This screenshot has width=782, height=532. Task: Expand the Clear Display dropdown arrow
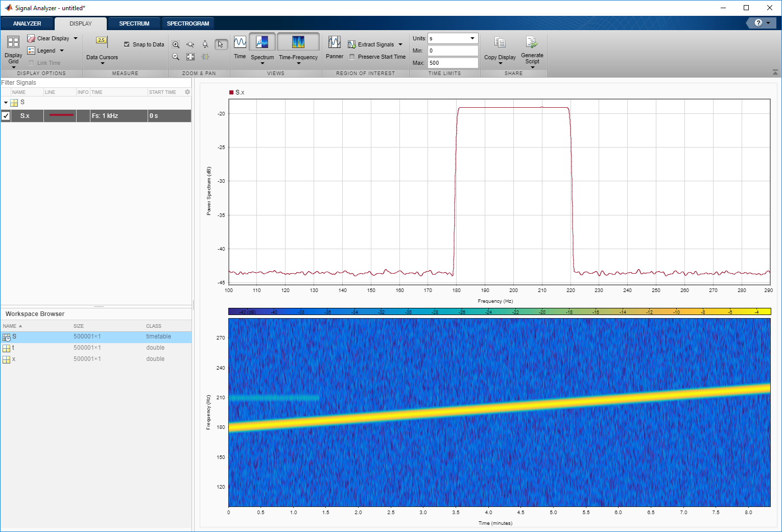tap(76, 38)
